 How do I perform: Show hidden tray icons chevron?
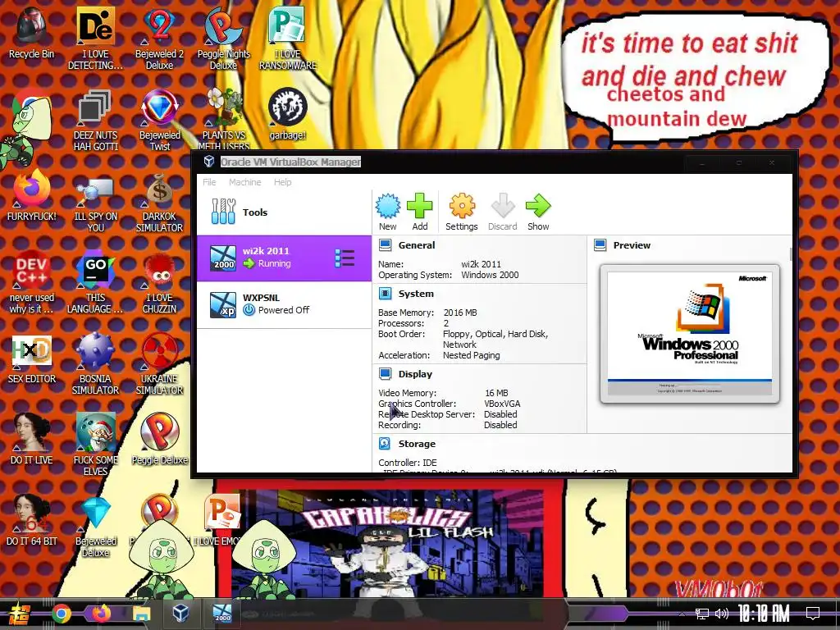click(x=682, y=614)
